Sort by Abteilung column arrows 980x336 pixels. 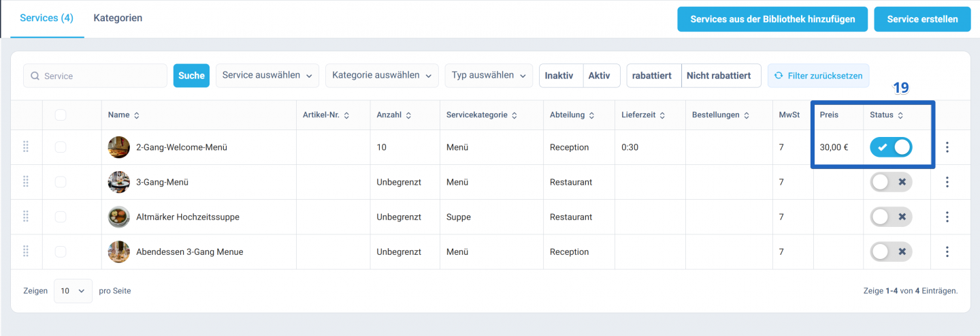(x=592, y=115)
